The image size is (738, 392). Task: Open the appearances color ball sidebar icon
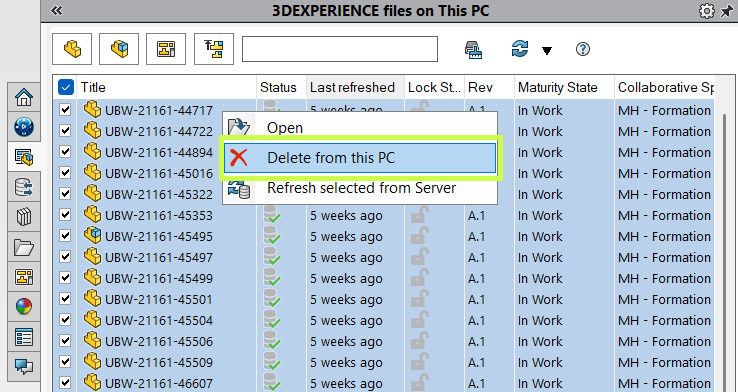tap(24, 307)
